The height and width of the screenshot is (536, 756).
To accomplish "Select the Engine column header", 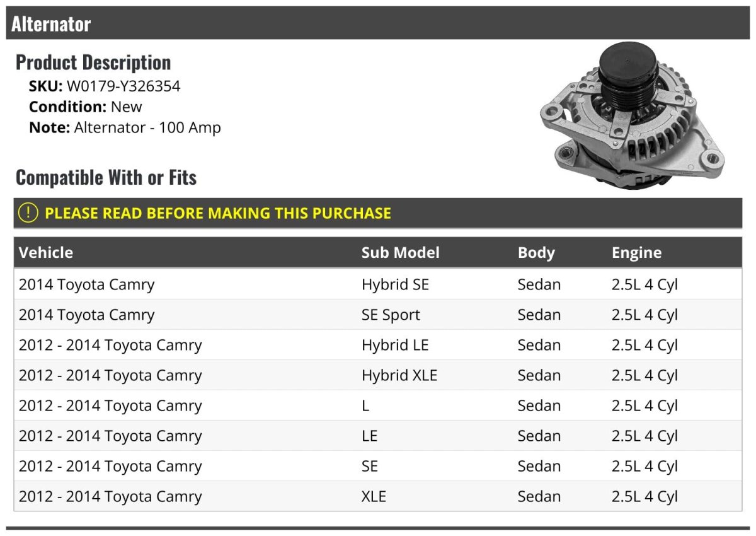I will tap(636, 253).
